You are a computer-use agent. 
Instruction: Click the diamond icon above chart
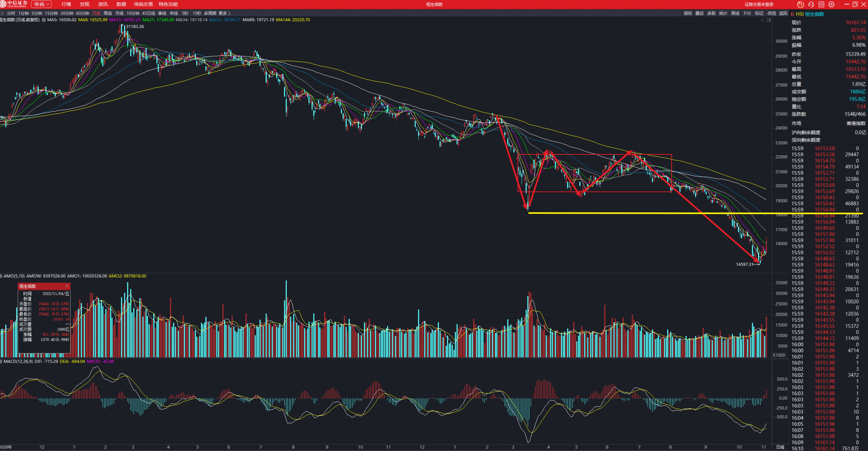[762, 20]
